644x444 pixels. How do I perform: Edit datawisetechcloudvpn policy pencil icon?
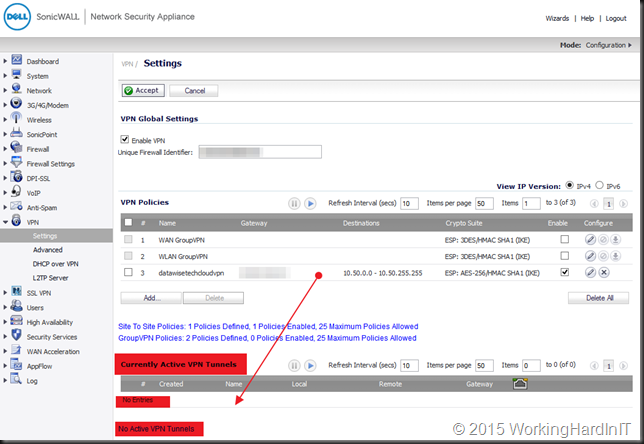(x=590, y=272)
